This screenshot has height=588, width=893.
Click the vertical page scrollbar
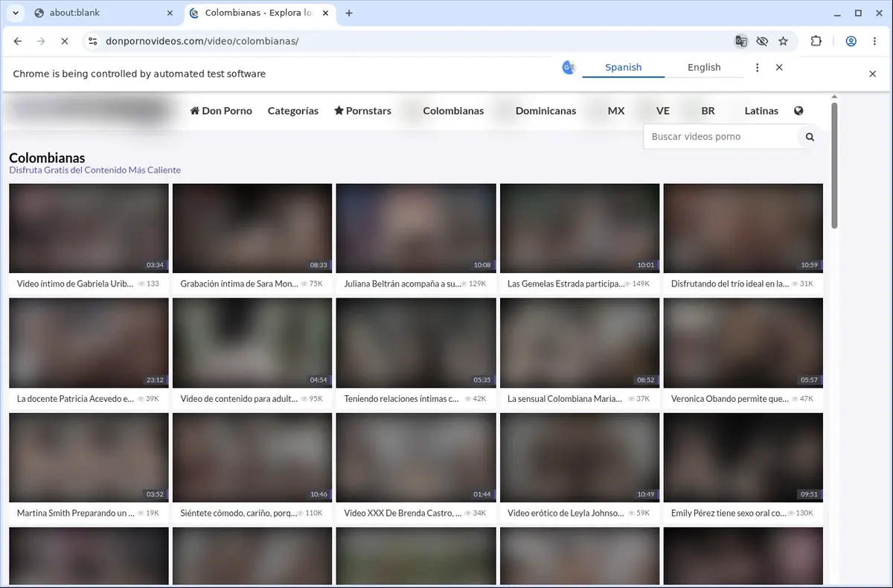tap(834, 165)
